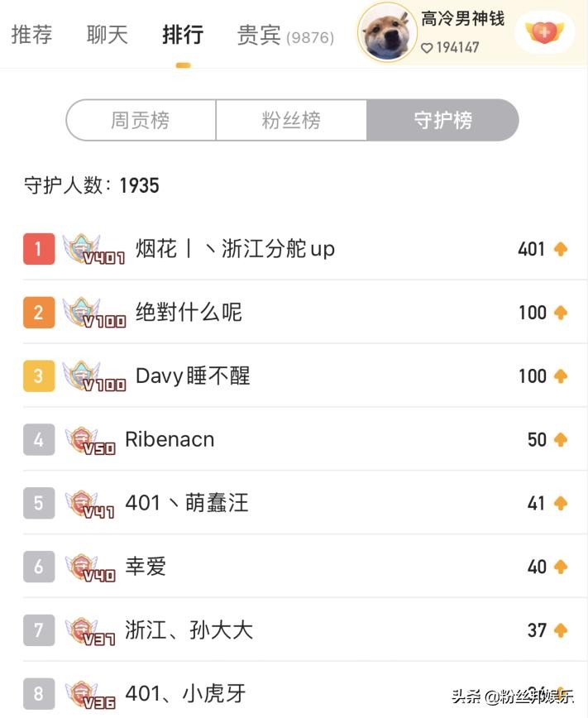Screen dimensions: 588x718
Task: Click the streamer's dog avatar
Action: [387, 33]
